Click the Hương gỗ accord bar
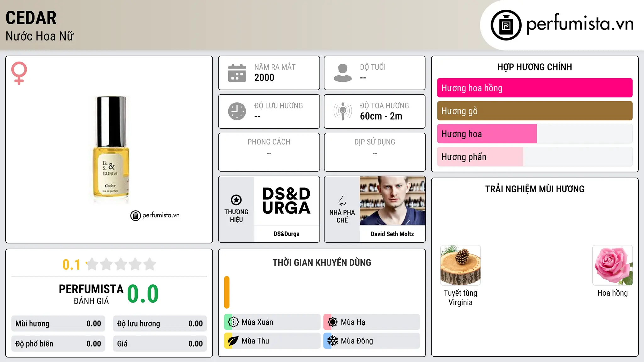644x362 pixels. 535,111
